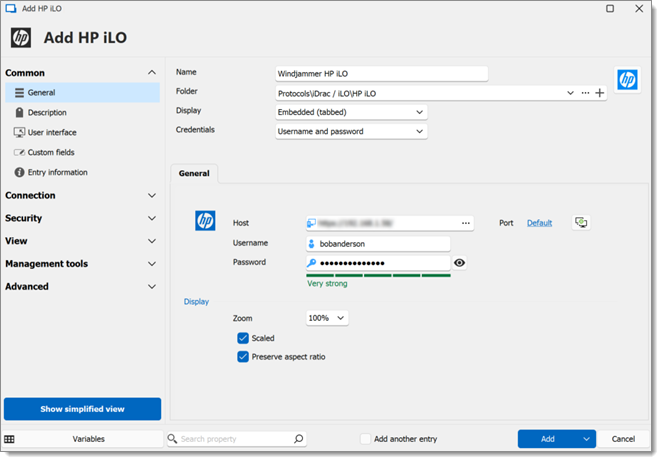
Task: Open the variables grid icon
Action: coord(9,439)
